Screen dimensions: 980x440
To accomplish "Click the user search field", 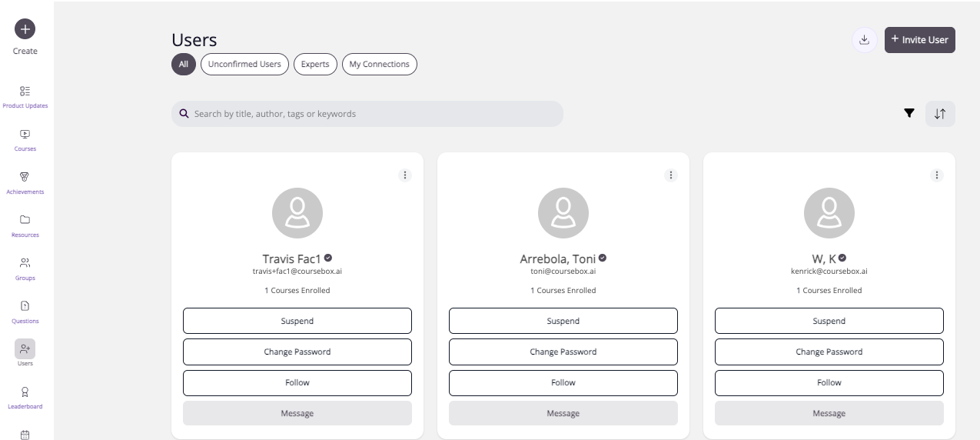I will pyautogui.click(x=367, y=114).
